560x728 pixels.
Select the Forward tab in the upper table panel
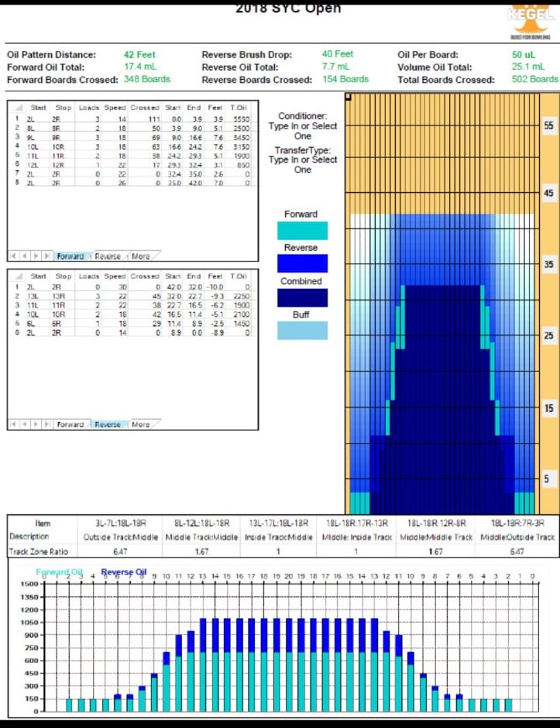70,256
